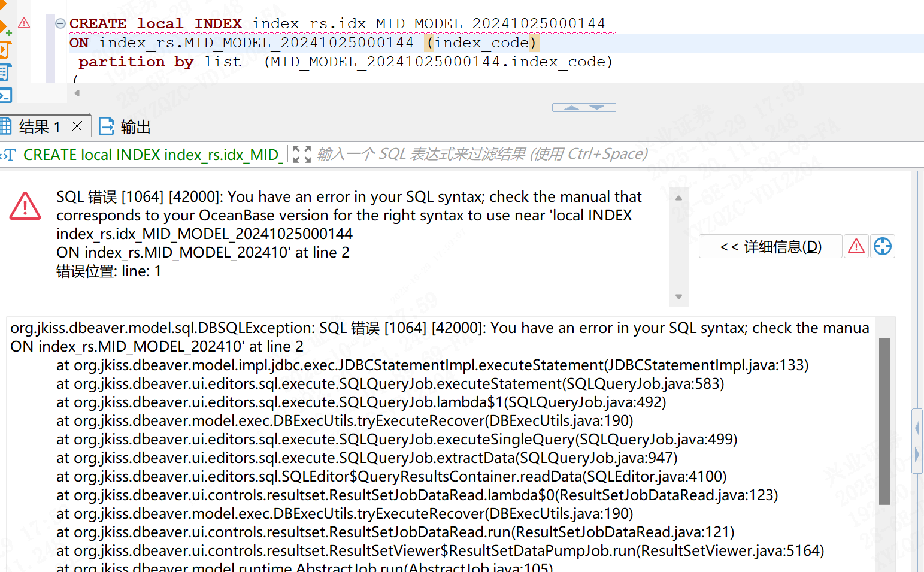Click the blue crosshair locate-error icon

[883, 246]
